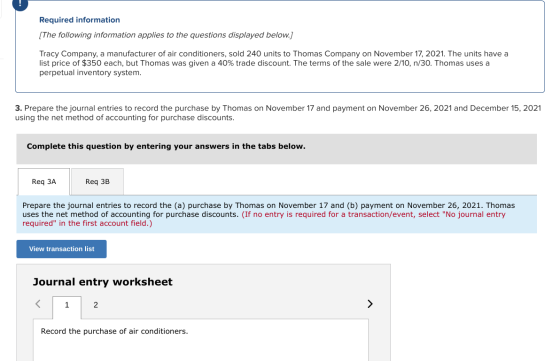Click the Required information heading
This screenshot has height=361, width=560.
[80, 20]
